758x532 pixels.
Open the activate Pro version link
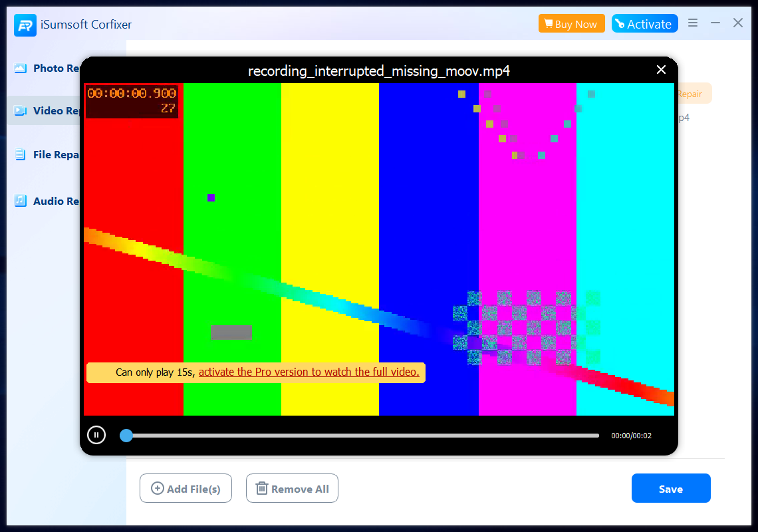click(x=309, y=372)
